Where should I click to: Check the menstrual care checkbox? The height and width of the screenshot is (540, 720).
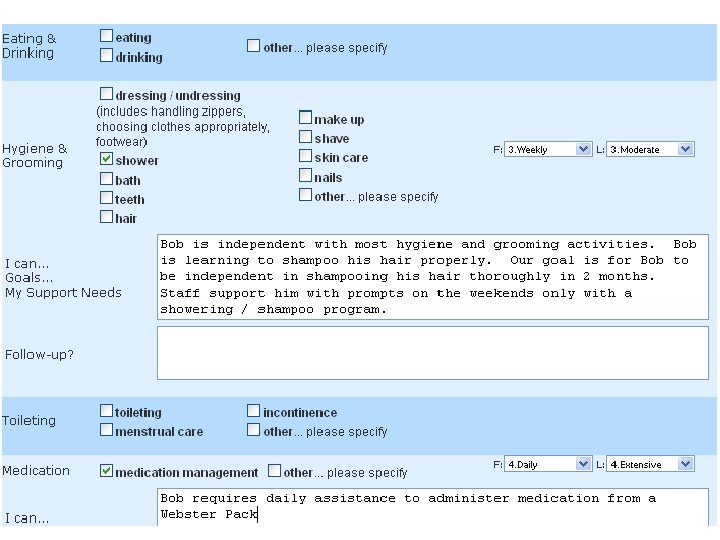[106, 430]
